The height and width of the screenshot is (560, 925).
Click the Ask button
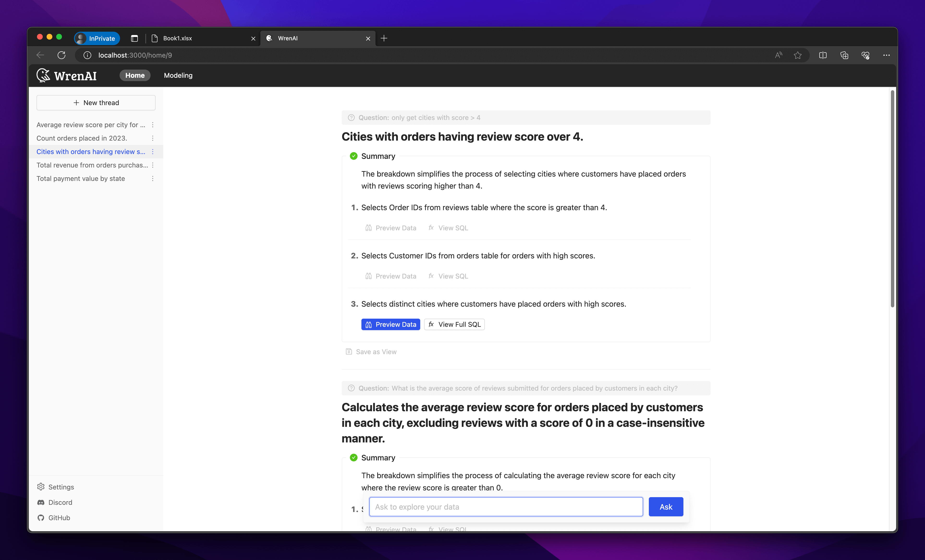pyautogui.click(x=666, y=507)
